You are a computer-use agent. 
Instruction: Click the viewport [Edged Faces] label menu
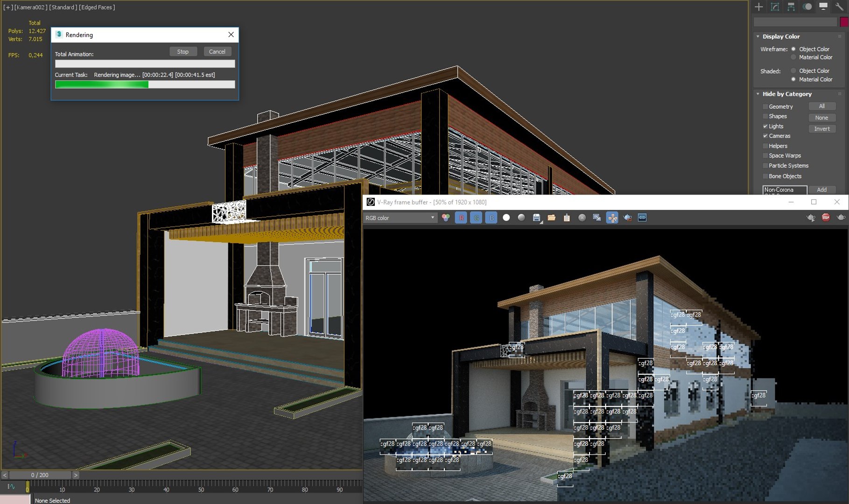coord(97,7)
